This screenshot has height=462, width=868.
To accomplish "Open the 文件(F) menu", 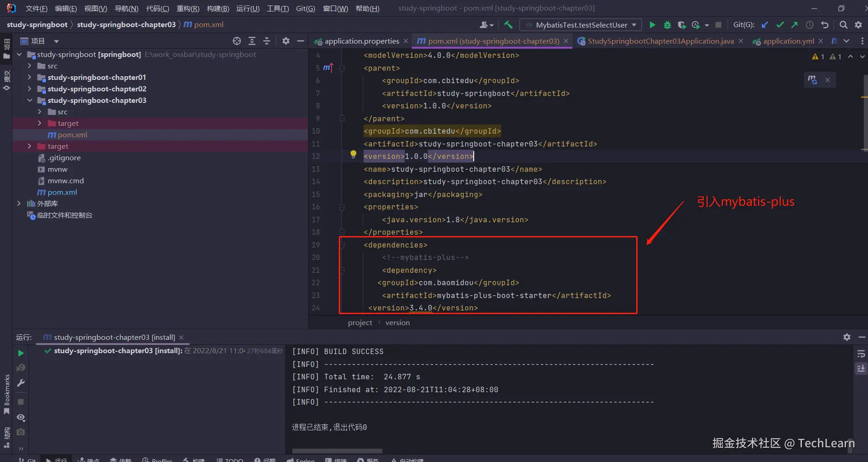I will pyautogui.click(x=36, y=8).
